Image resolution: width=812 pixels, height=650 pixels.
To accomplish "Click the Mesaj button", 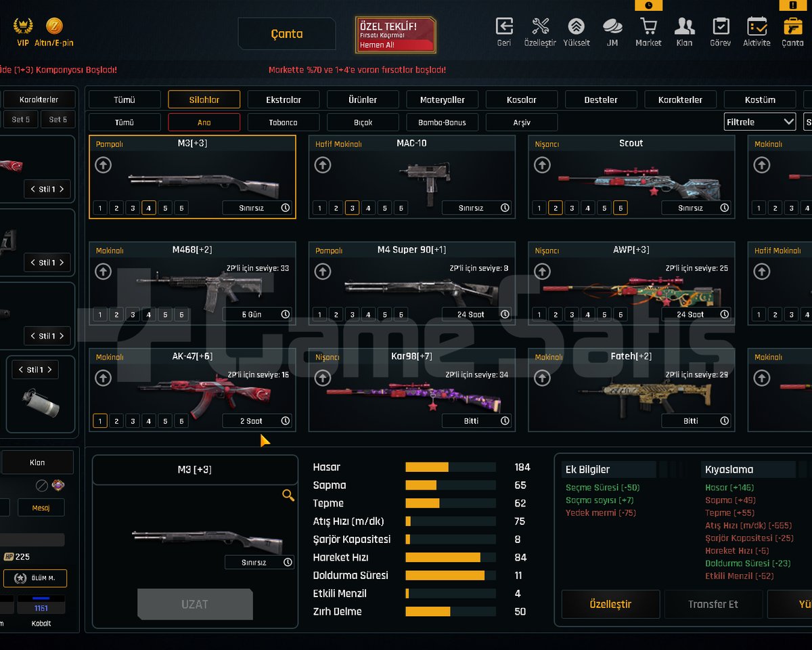I will [41, 507].
